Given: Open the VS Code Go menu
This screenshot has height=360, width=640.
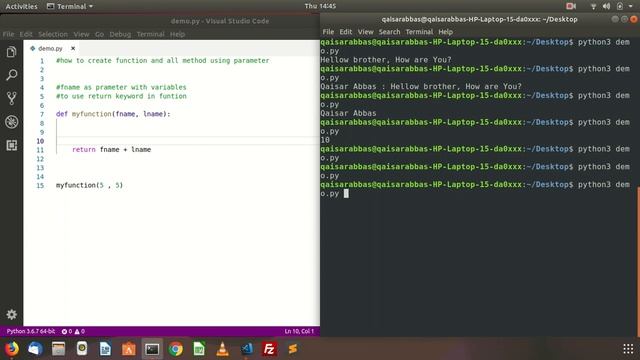Looking at the screenshot, I should point(99,34).
